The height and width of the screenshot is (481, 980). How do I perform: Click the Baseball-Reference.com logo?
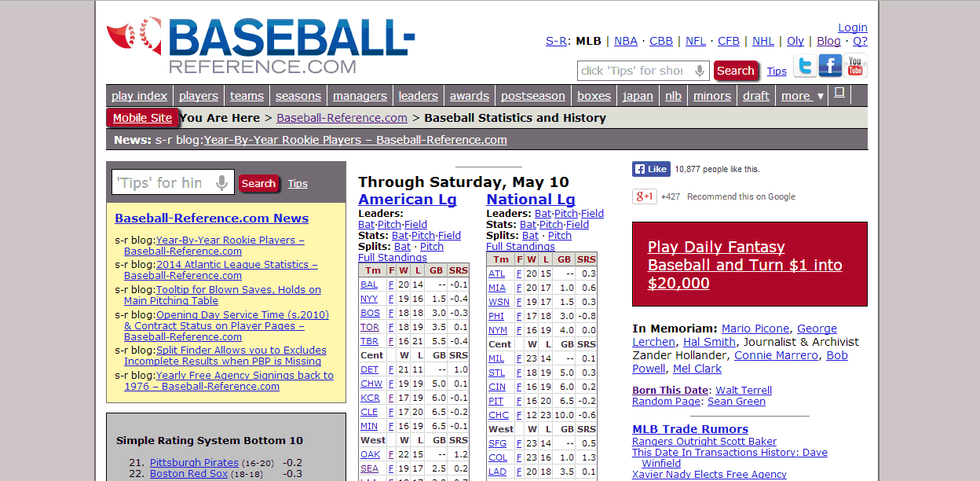[261, 46]
